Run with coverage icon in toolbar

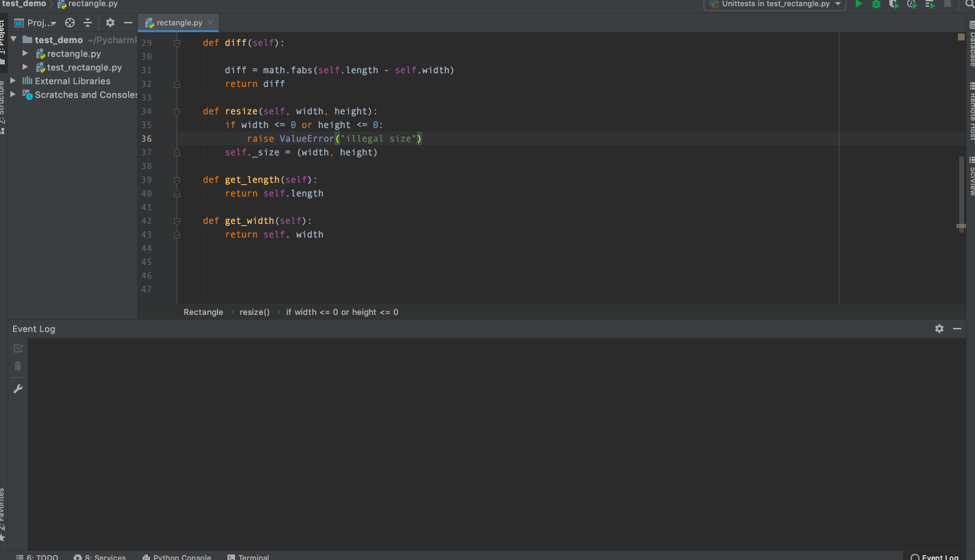[x=894, y=4]
